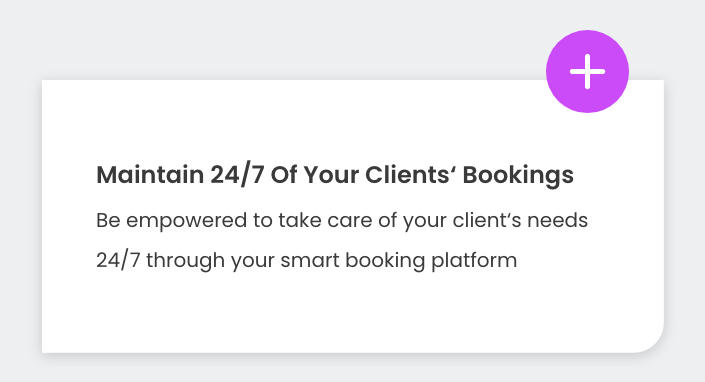Click '24/7' in the bold heading

[x=237, y=175]
